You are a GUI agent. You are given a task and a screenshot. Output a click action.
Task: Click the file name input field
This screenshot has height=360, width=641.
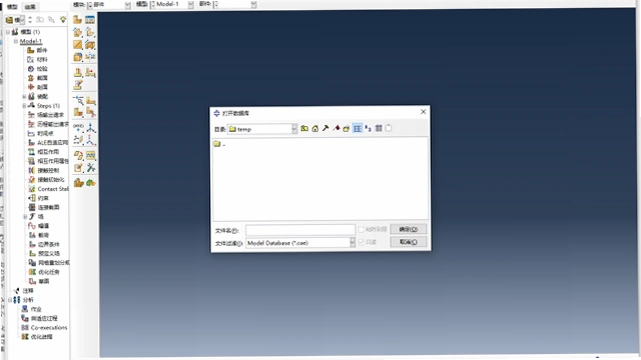click(x=300, y=230)
